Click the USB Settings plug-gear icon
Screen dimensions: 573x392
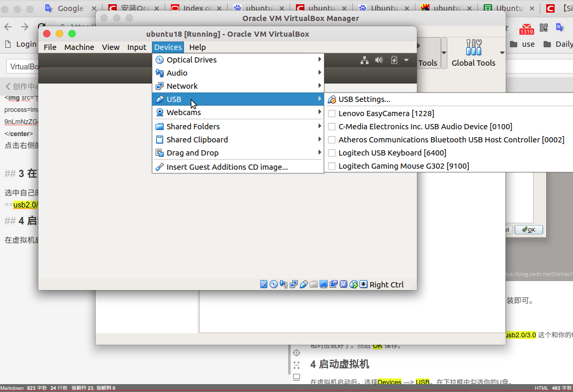coord(332,99)
